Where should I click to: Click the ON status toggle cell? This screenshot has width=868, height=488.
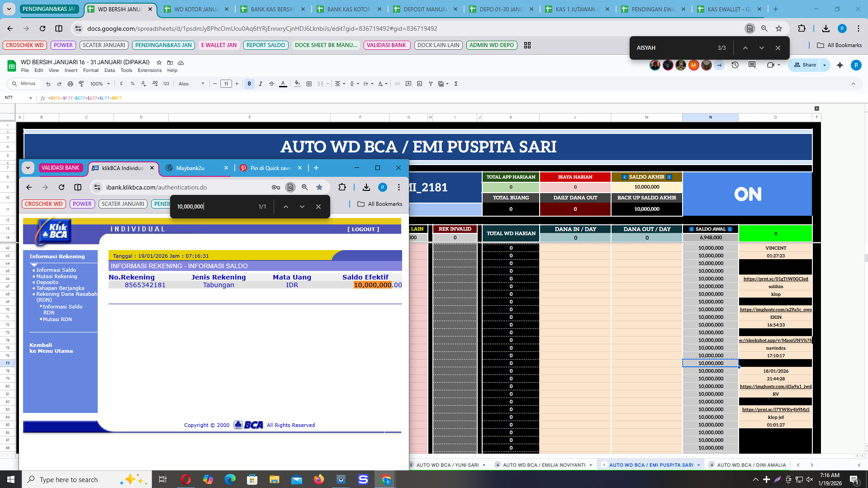coord(748,194)
